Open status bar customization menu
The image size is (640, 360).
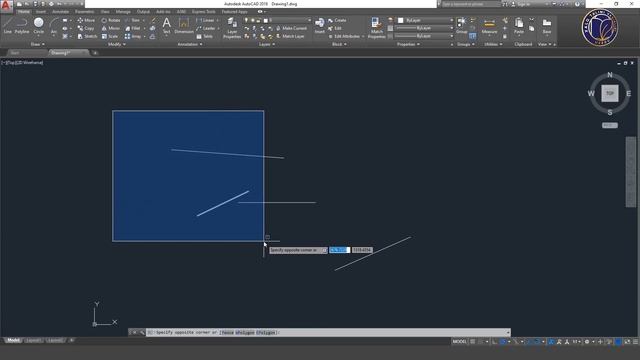(636, 342)
